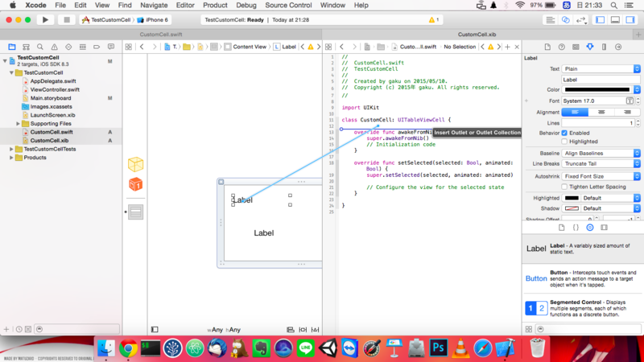Stop the running build
The height and width of the screenshot is (362, 644).
click(67, 19)
